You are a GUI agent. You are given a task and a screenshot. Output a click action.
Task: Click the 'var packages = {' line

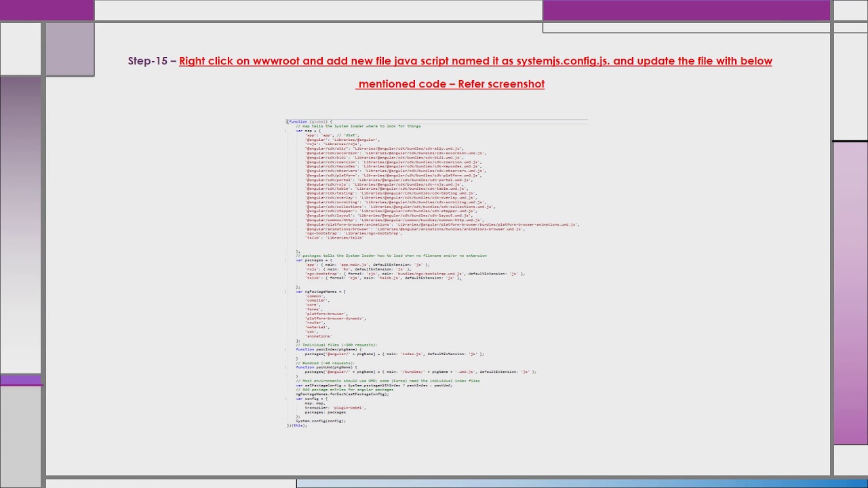pyautogui.click(x=313, y=260)
